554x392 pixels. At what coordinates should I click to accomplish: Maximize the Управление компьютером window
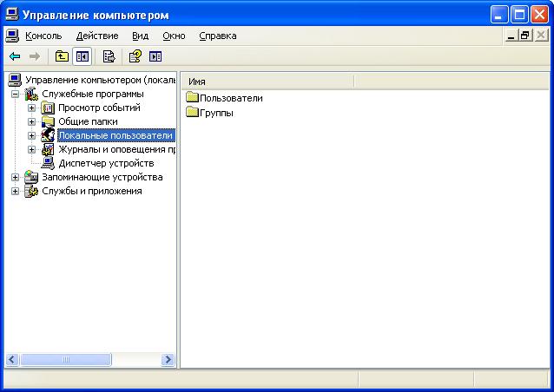(x=520, y=15)
